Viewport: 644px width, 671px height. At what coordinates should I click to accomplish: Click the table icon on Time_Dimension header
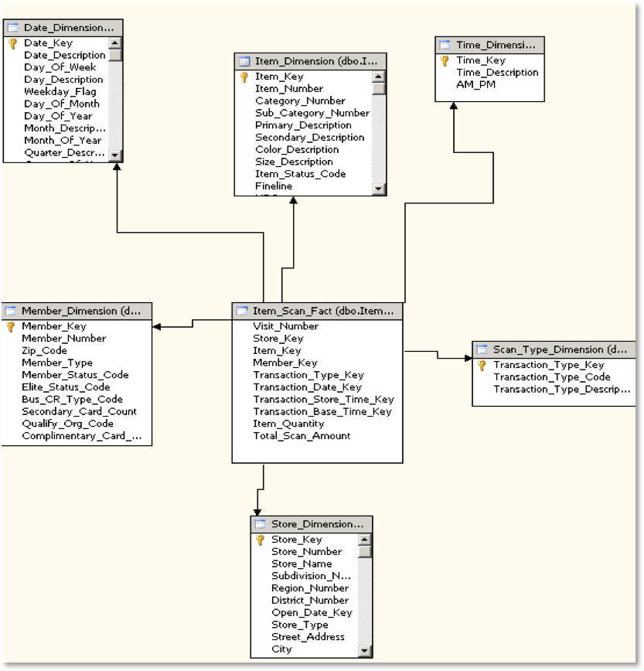point(443,45)
